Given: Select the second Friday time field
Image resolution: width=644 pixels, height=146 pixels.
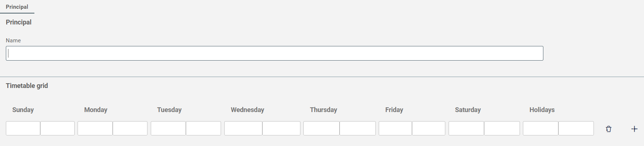Looking at the screenshot, I should tap(428, 128).
